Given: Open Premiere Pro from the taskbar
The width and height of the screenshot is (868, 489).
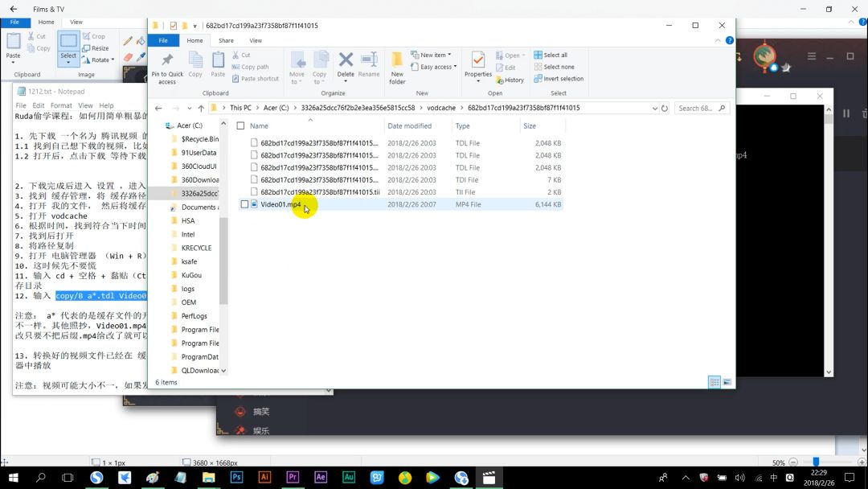Looking at the screenshot, I should tap(293, 478).
